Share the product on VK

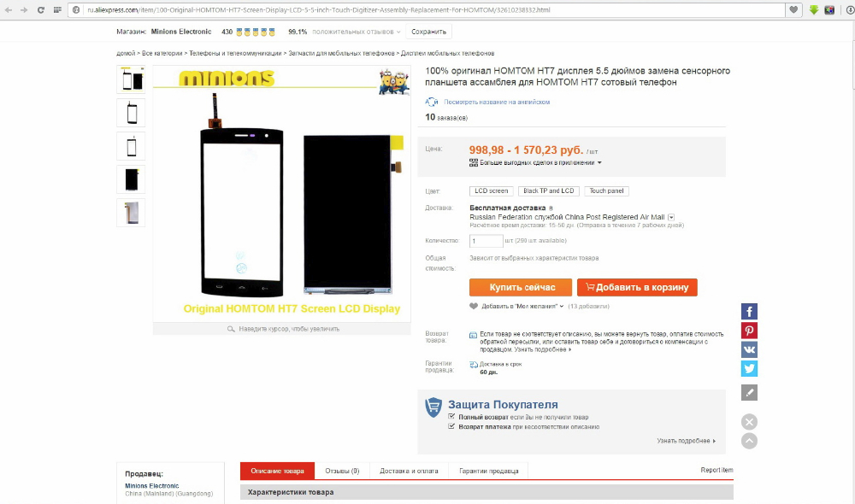click(749, 349)
